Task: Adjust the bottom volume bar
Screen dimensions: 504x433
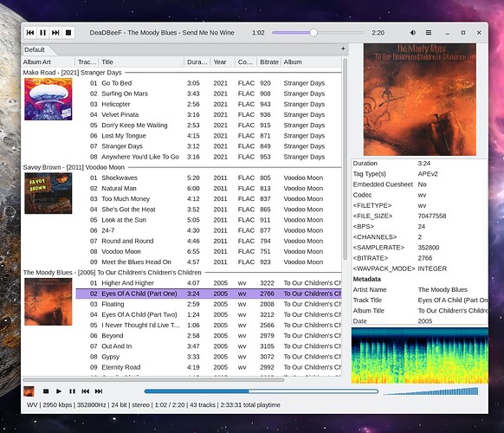Action: pos(430,391)
